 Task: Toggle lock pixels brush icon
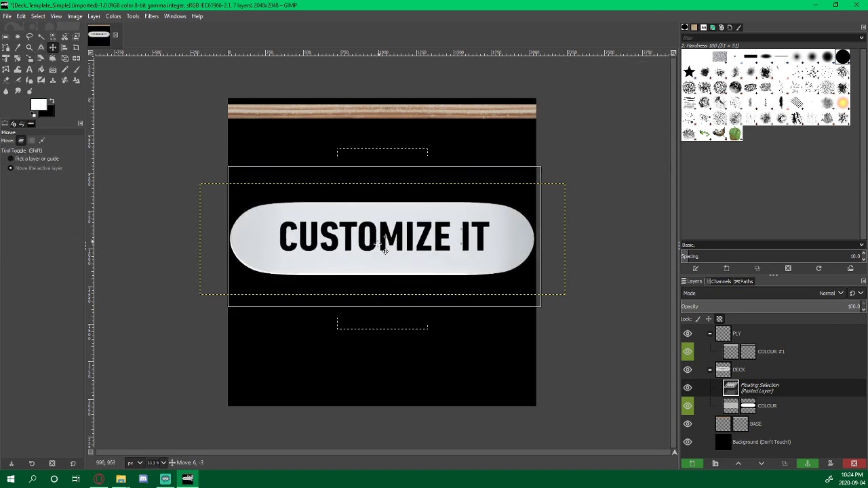pos(698,319)
